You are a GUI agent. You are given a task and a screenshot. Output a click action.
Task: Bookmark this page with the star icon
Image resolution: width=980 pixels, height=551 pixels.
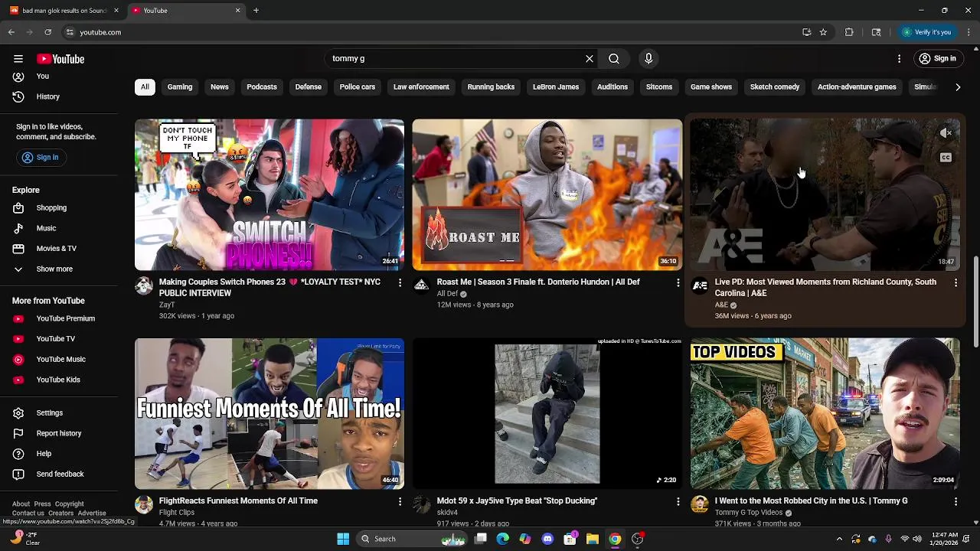pyautogui.click(x=823, y=32)
